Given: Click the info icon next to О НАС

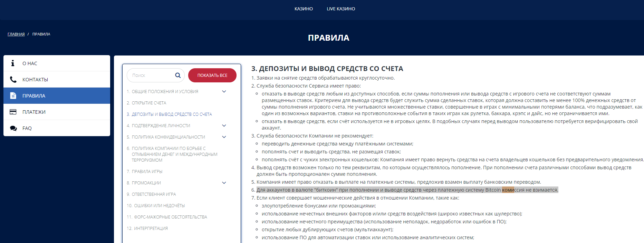Looking at the screenshot, I should (x=13, y=63).
